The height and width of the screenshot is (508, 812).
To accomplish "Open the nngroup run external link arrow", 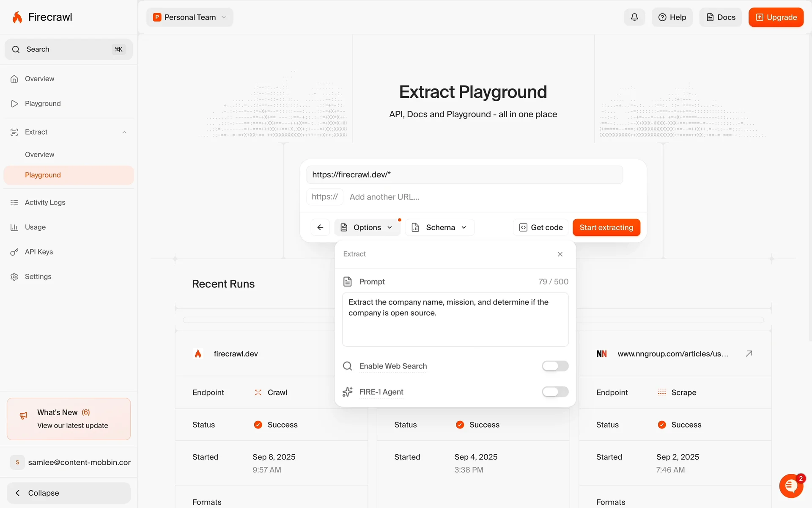I will point(749,353).
